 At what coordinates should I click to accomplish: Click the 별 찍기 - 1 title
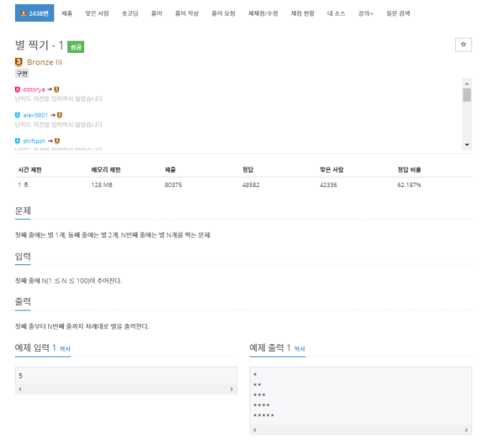click(x=39, y=45)
